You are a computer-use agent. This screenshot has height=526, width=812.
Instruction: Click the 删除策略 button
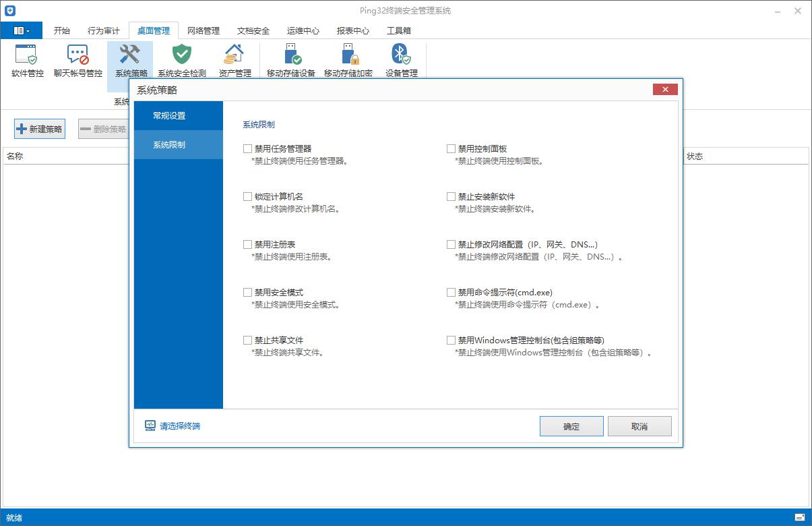[103, 129]
